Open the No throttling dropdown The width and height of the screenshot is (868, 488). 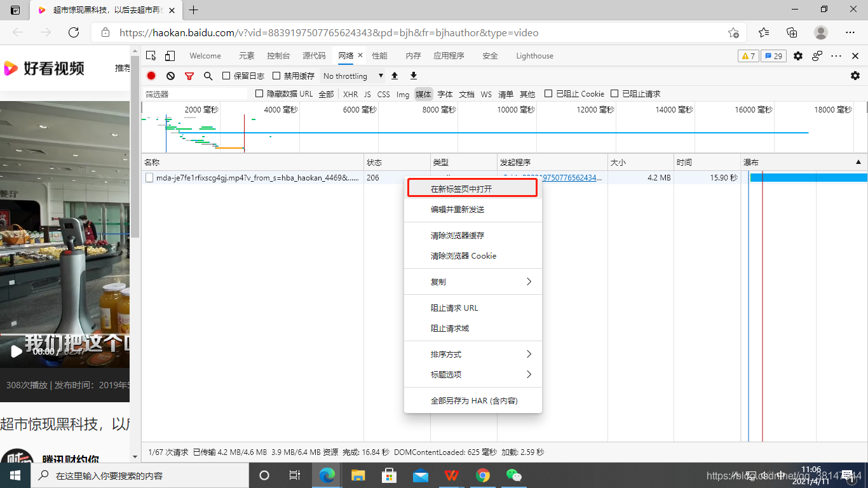pyautogui.click(x=353, y=76)
